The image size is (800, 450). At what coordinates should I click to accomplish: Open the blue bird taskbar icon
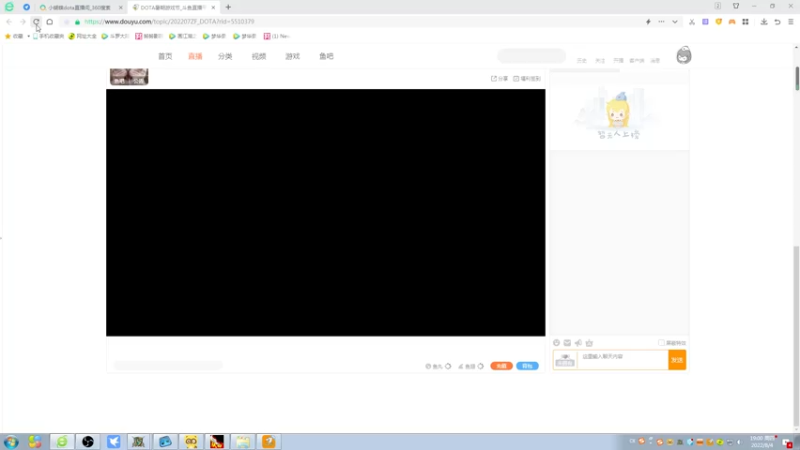click(113, 441)
